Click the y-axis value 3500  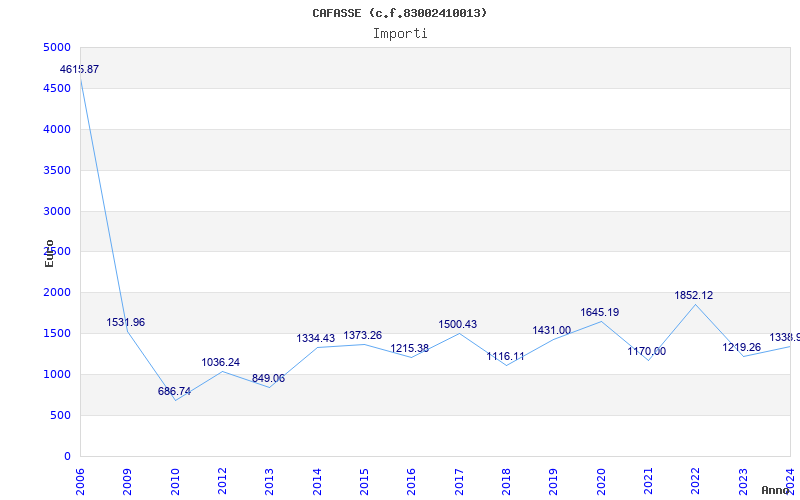pos(57,170)
